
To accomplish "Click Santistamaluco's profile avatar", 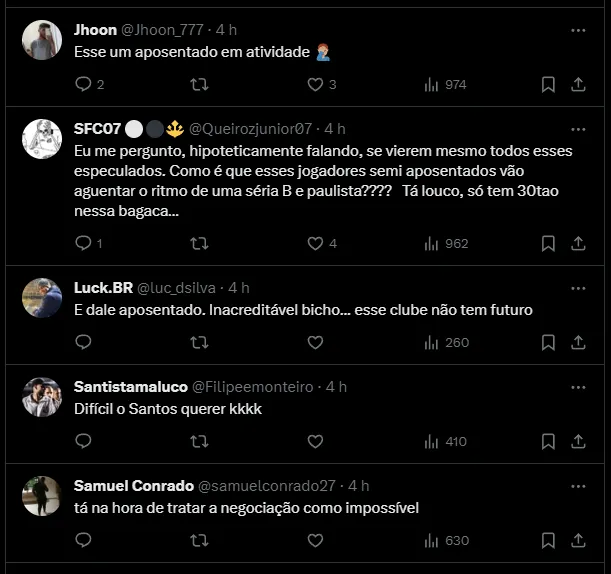I will pos(42,397).
